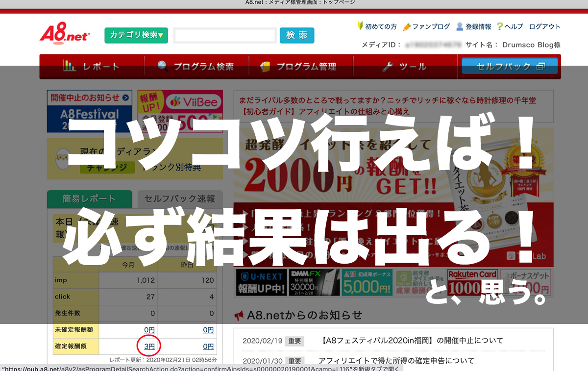
Task: Click the セルフバック button
Action: click(x=510, y=67)
